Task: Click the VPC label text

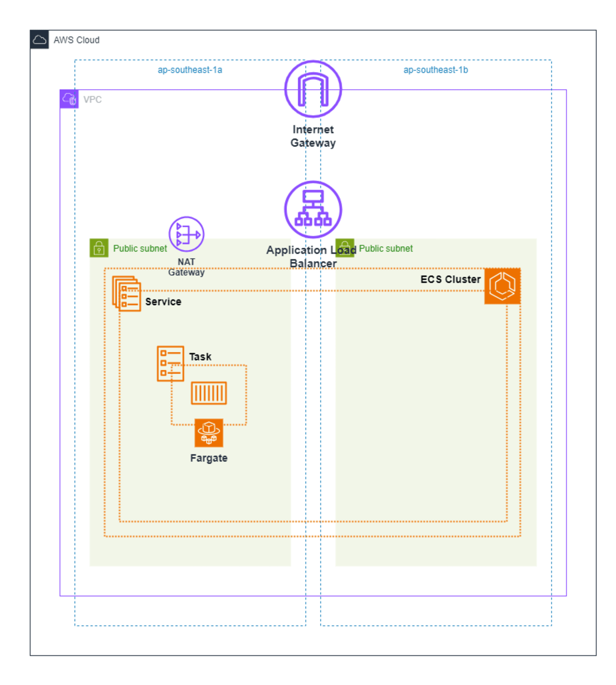Action: pos(93,99)
